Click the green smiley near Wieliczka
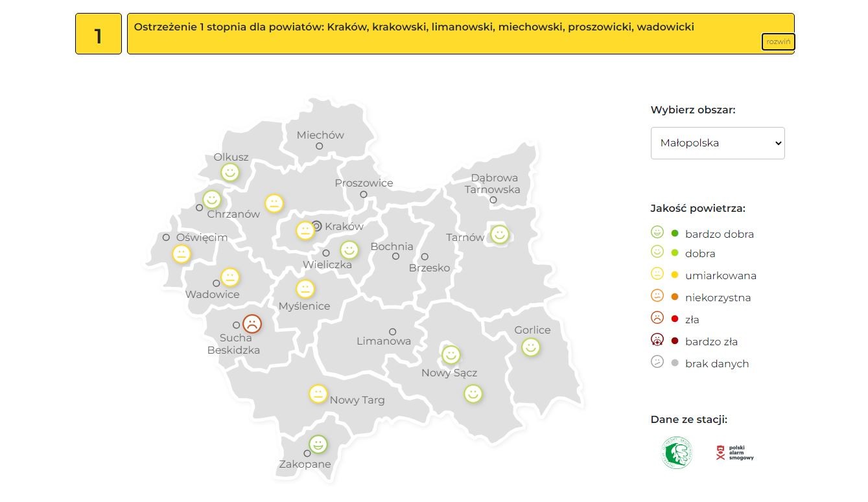The height and width of the screenshot is (502, 868). click(349, 249)
